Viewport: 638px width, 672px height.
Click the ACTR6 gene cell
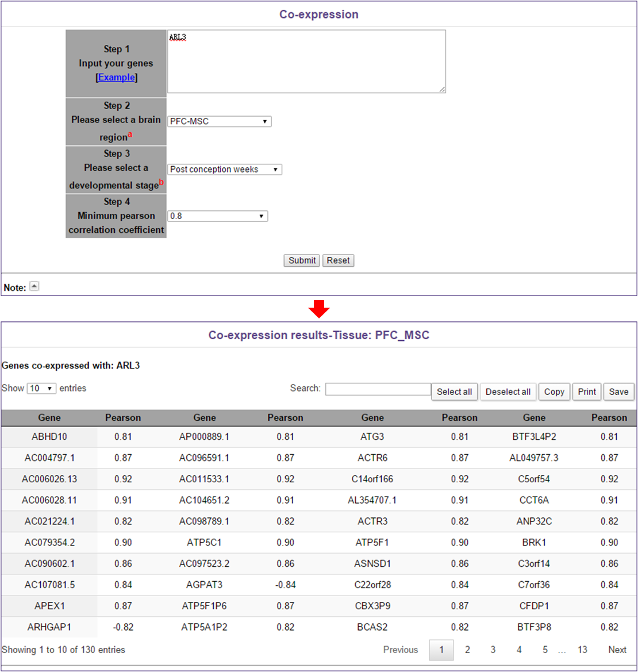pyautogui.click(x=372, y=458)
